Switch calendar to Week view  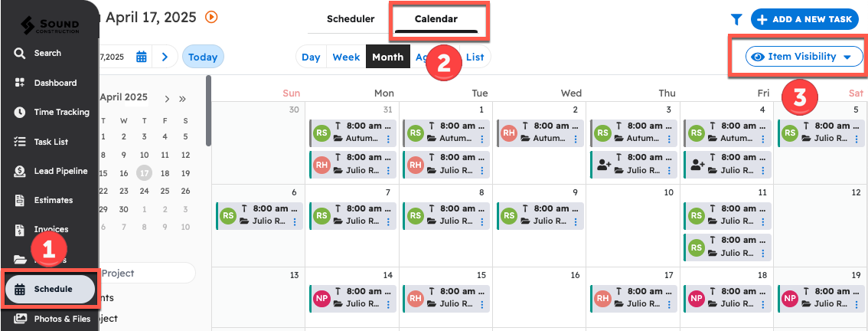tap(346, 57)
